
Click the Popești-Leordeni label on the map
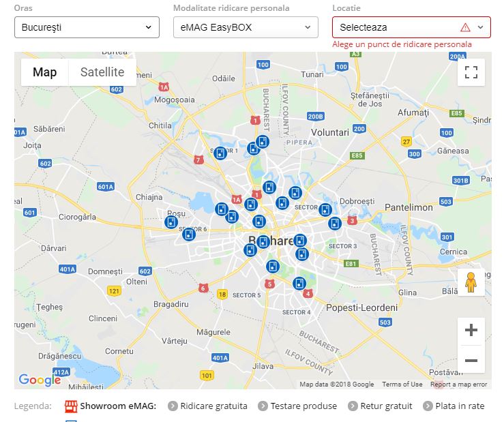pos(361,308)
